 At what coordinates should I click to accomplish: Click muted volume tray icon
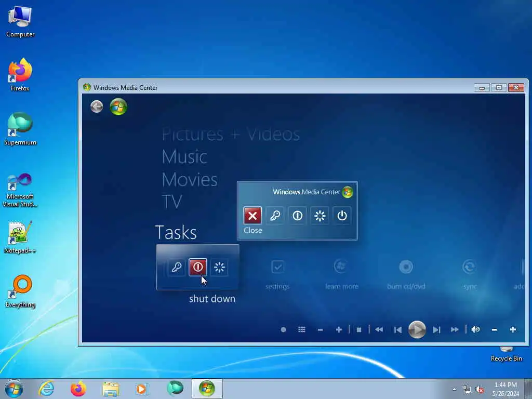coord(480,390)
